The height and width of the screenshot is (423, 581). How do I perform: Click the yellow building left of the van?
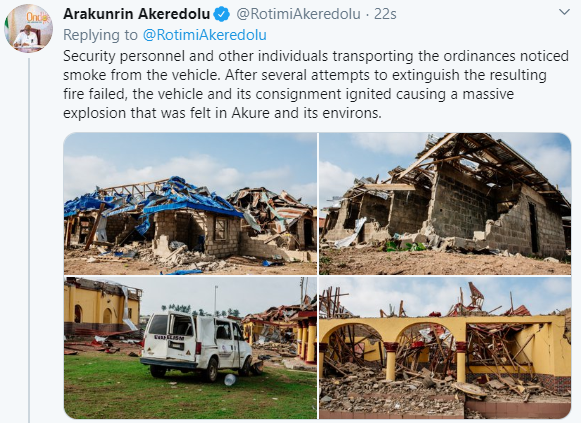click(102, 306)
